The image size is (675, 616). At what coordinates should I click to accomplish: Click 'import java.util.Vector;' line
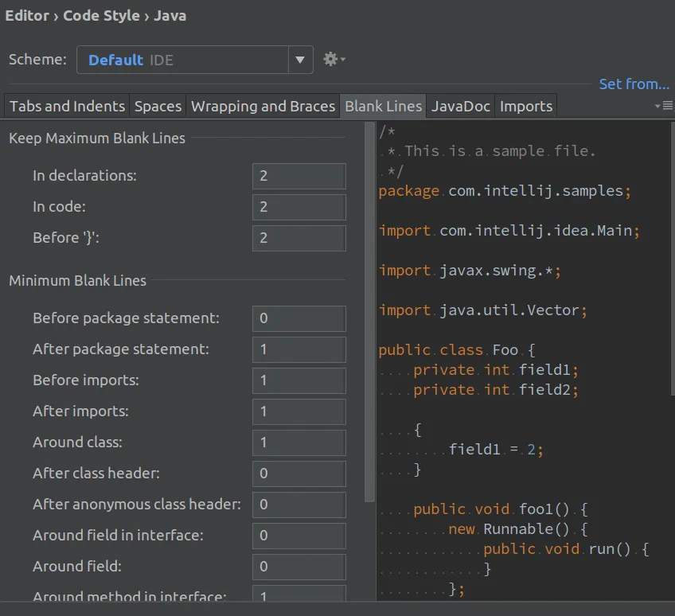482,310
